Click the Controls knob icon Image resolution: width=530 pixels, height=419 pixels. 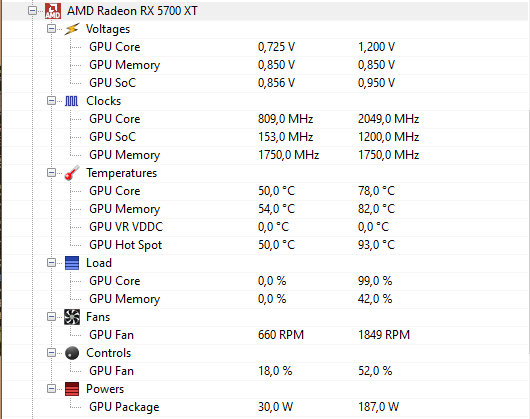pyautogui.click(x=72, y=353)
